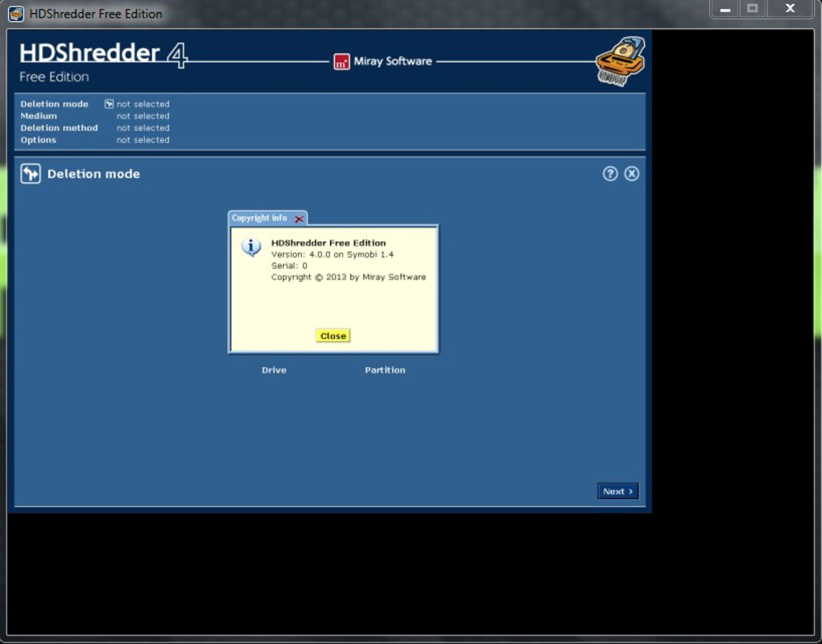This screenshot has width=822, height=644.
Task: Select the Copyright info tab label
Action: click(259, 218)
